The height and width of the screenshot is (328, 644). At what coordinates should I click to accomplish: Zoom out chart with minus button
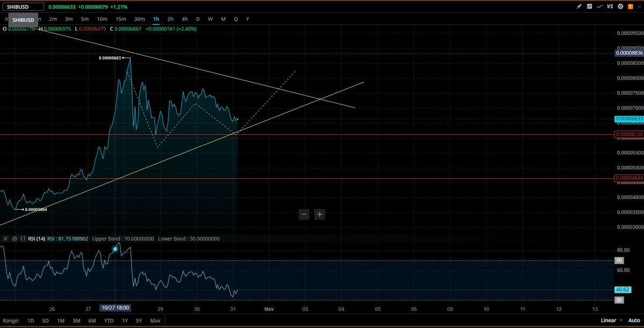[304, 214]
